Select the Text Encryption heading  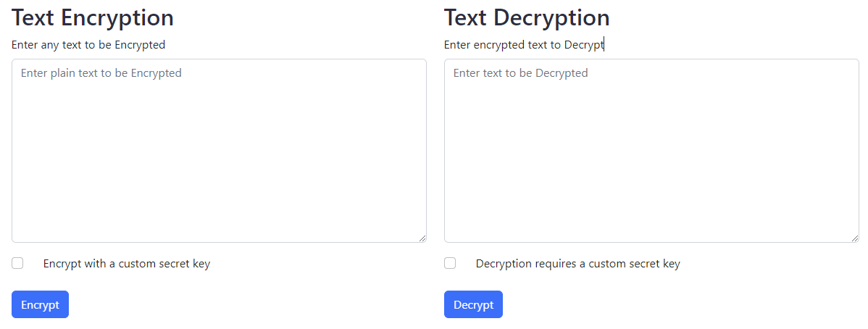[x=93, y=17]
